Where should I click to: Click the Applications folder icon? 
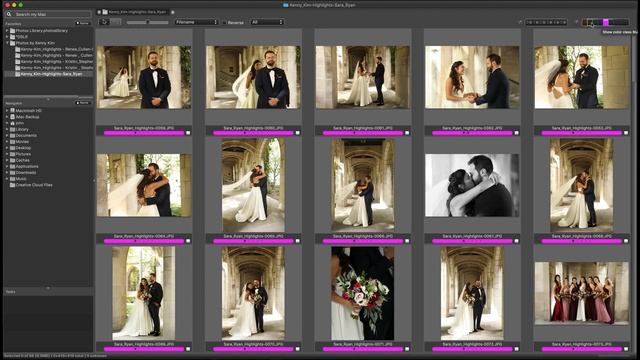(x=13, y=167)
